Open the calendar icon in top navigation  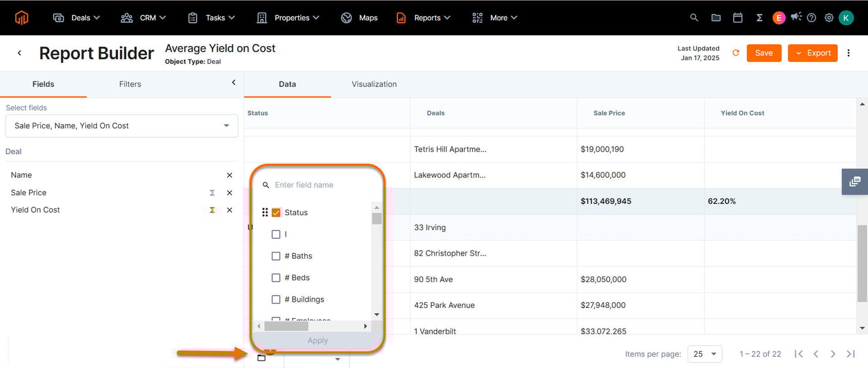coord(737,17)
